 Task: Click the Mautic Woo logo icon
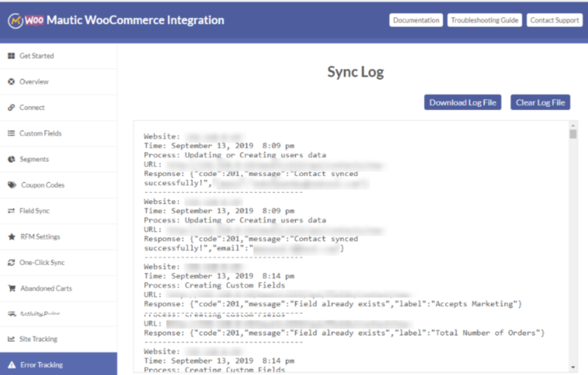26,20
